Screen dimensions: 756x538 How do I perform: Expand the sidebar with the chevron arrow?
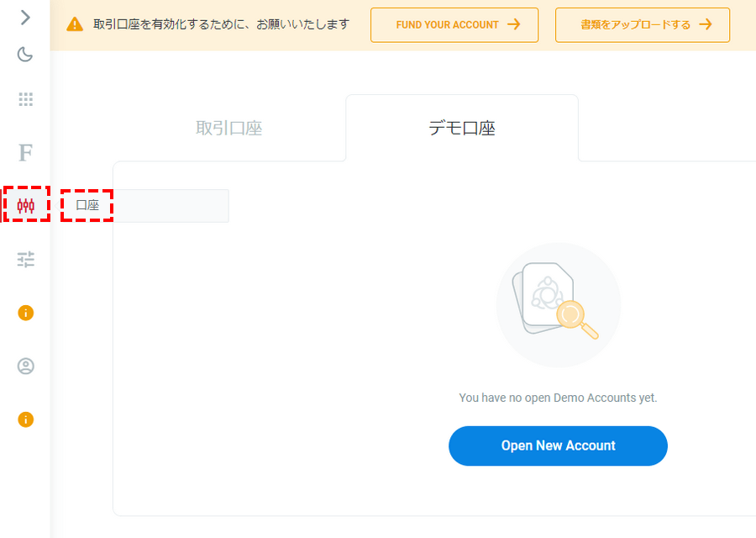tap(25, 18)
